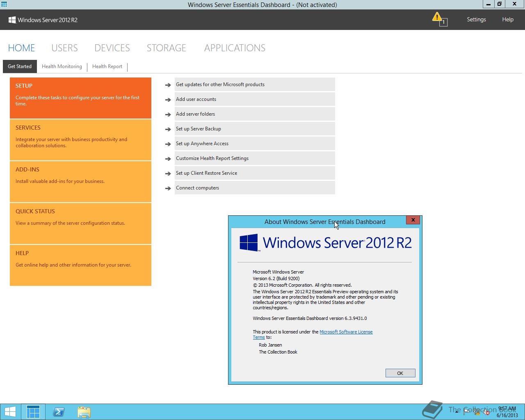Switch to the APPLICATIONS section
525x420 pixels.
click(x=235, y=48)
